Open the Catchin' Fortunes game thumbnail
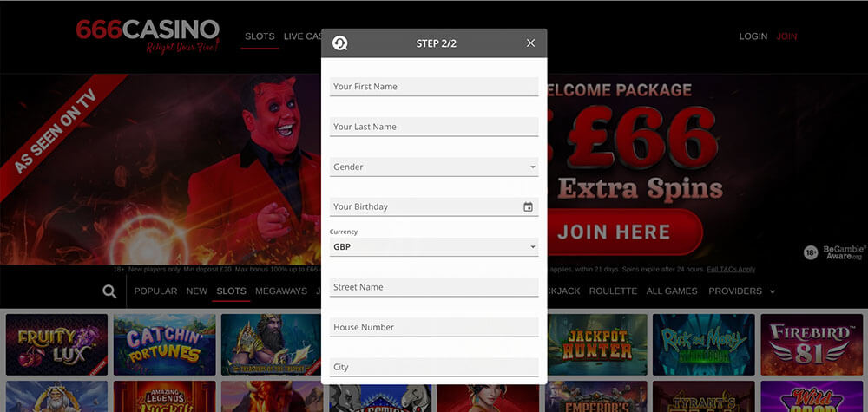 tap(164, 344)
